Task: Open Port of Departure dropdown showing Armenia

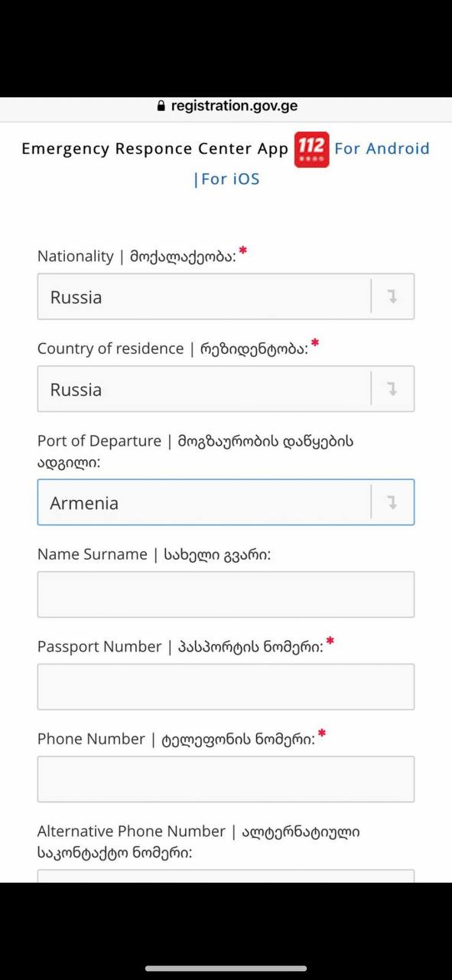Action: point(226,502)
